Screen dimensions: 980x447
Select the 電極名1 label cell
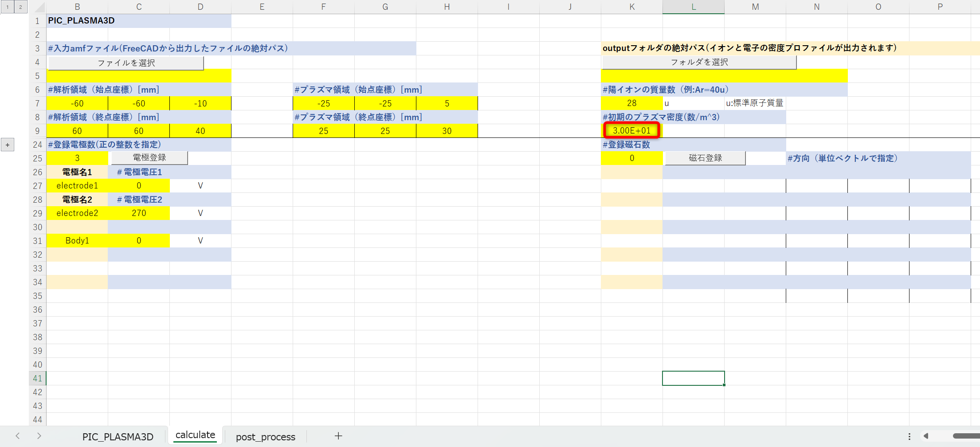click(x=77, y=172)
